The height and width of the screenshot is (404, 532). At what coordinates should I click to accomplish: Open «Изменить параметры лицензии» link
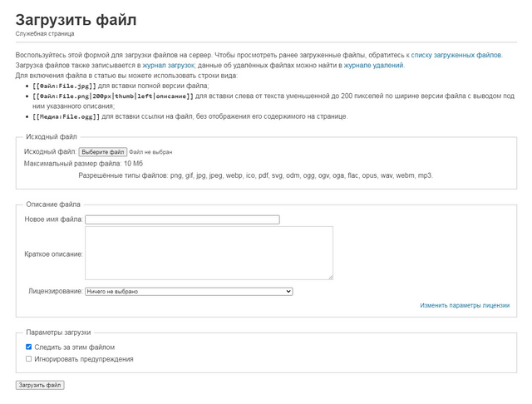[x=465, y=305]
